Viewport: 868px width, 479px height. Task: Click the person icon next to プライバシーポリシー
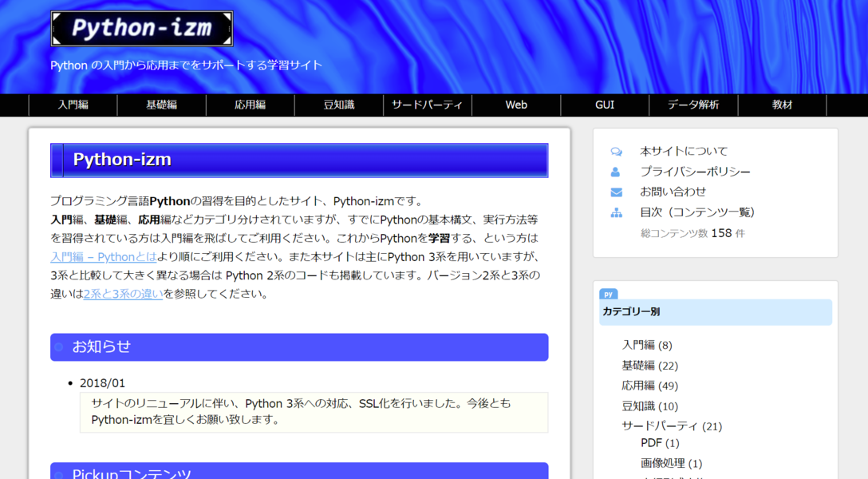[616, 171]
